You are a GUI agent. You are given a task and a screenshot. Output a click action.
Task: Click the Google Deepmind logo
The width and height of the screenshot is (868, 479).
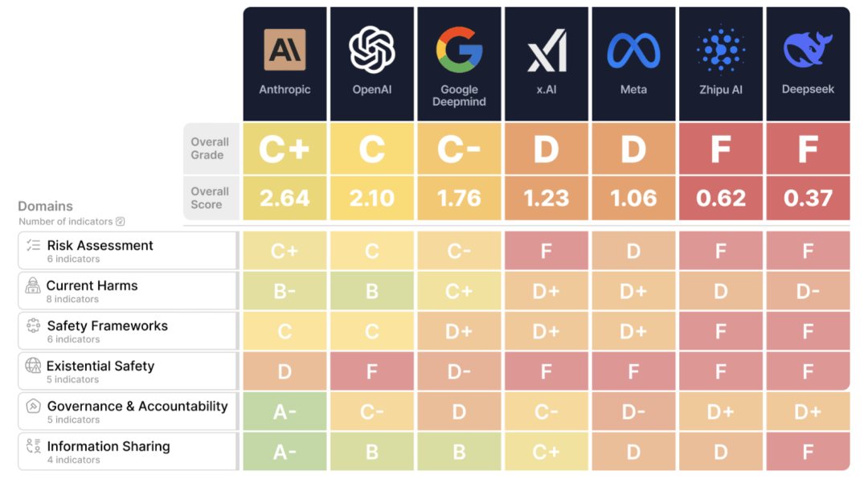(459, 50)
